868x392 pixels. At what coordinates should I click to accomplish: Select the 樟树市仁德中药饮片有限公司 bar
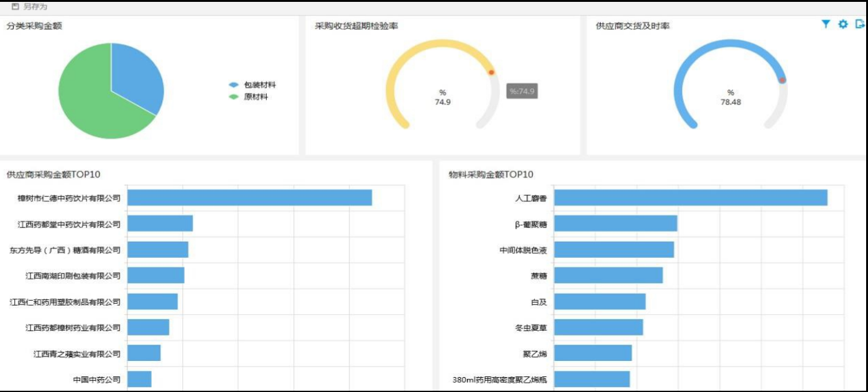[249, 198]
